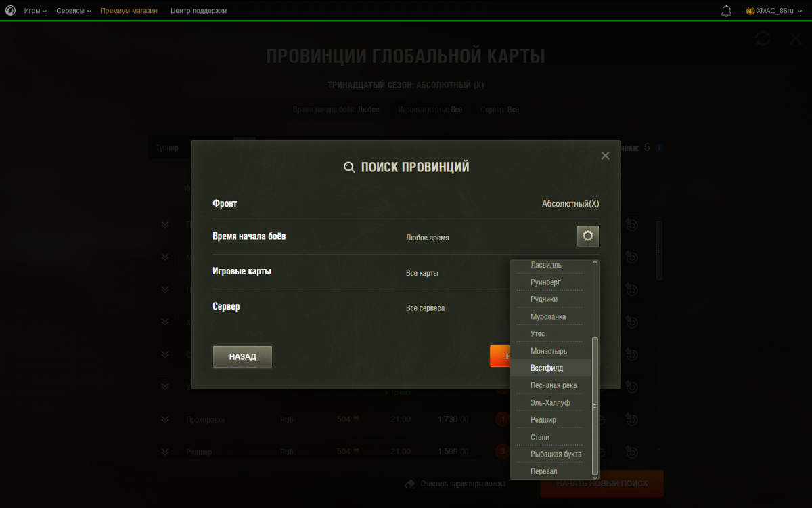The image size is (812, 508).
Task: Click the history icon in Прохоровка row
Action: tap(632, 419)
